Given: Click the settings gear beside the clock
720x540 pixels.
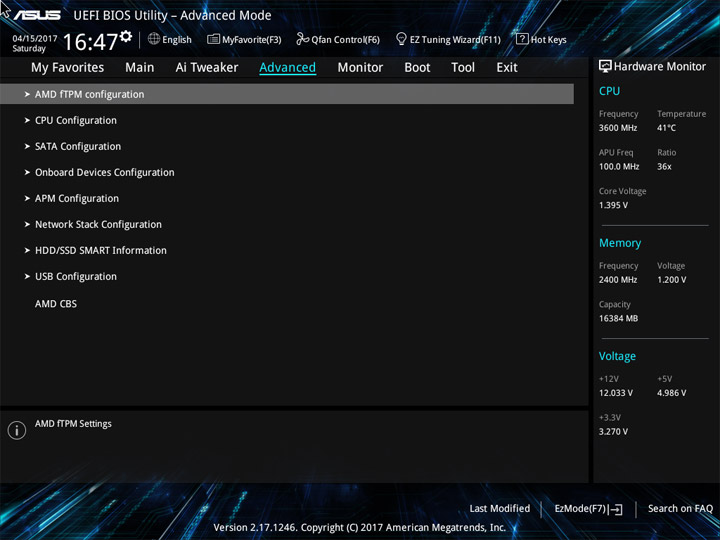Looking at the screenshot, I should [126, 36].
